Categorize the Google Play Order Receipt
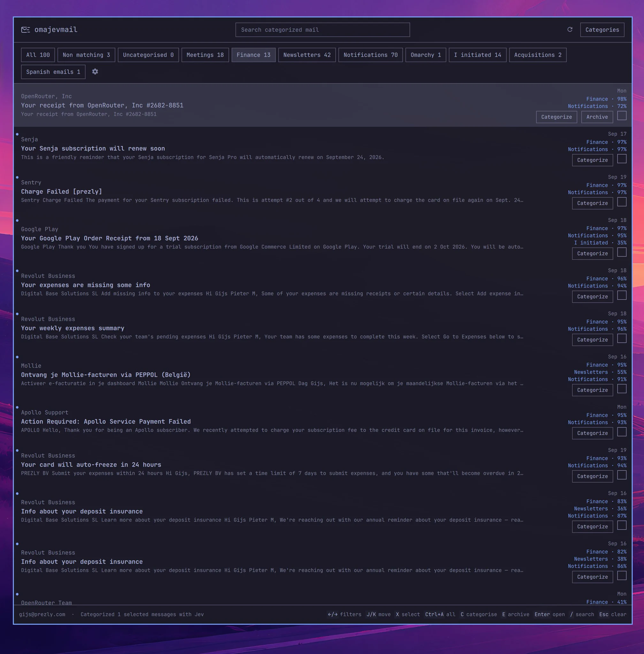644x654 pixels. tap(592, 254)
